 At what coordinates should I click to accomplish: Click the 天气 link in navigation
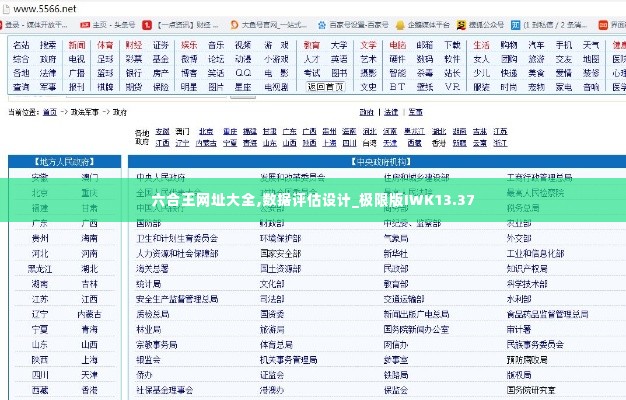(591, 45)
